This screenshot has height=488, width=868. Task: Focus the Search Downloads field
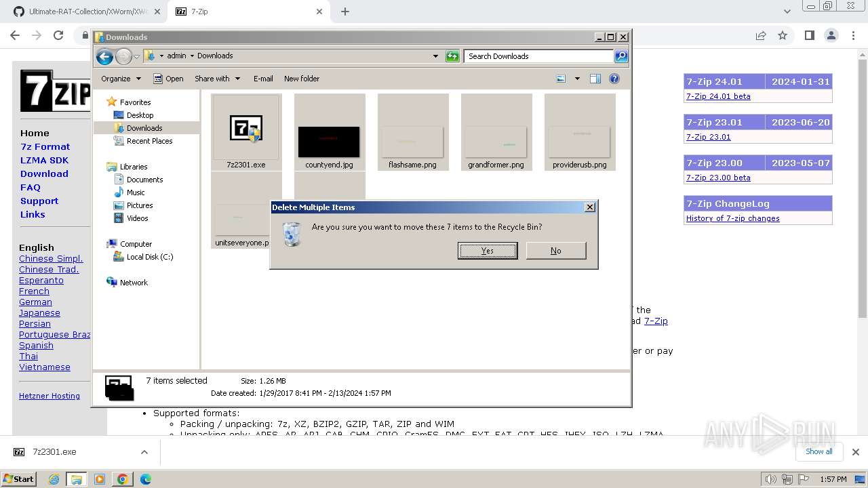tap(539, 56)
